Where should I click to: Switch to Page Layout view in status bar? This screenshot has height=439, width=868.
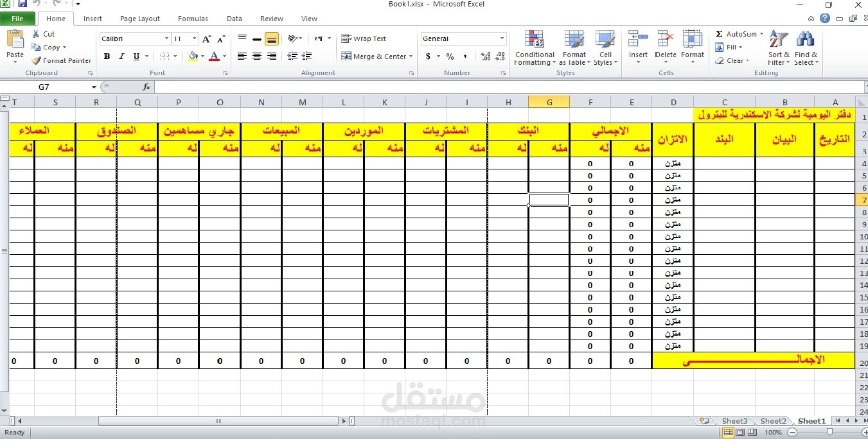click(x=740, y=432)
